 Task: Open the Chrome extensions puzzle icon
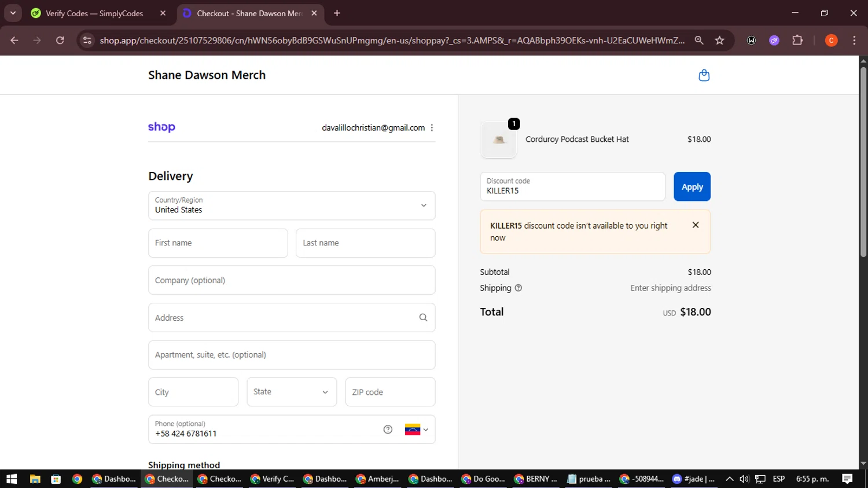797,41
